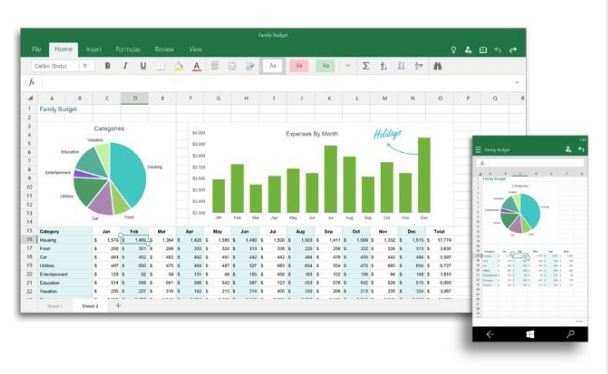The image size is (608, 374).
Task: Click the sort ascending icon
Action: point(383,66)
